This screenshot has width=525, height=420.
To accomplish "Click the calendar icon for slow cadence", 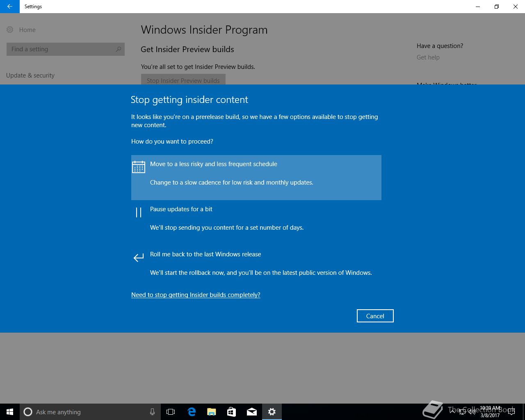I will [139, 167].
